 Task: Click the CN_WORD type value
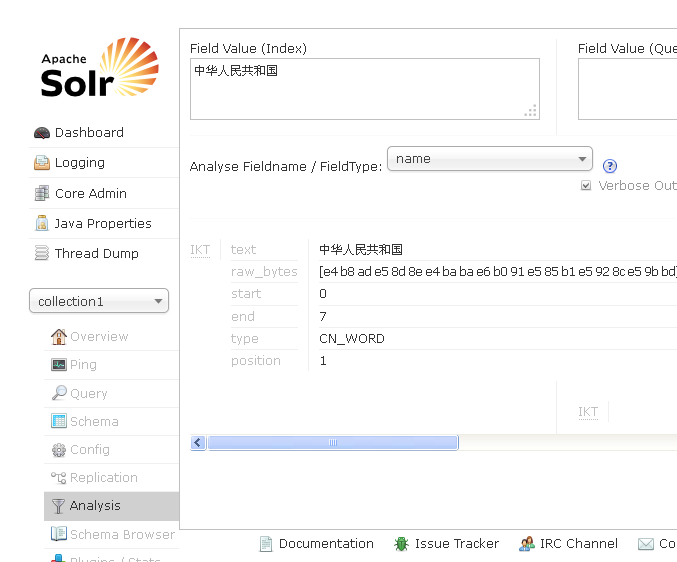click(352, 339)
